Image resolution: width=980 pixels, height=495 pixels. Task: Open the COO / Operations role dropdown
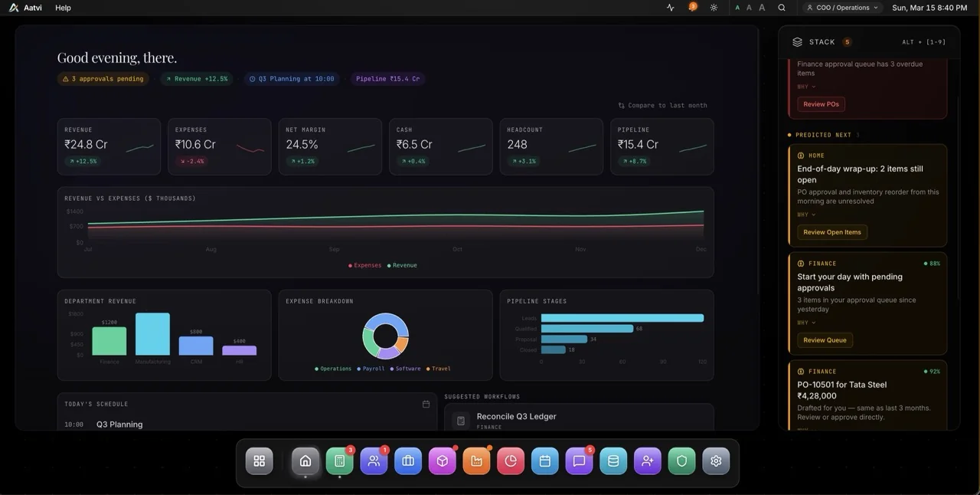click(x=841, y=8)
